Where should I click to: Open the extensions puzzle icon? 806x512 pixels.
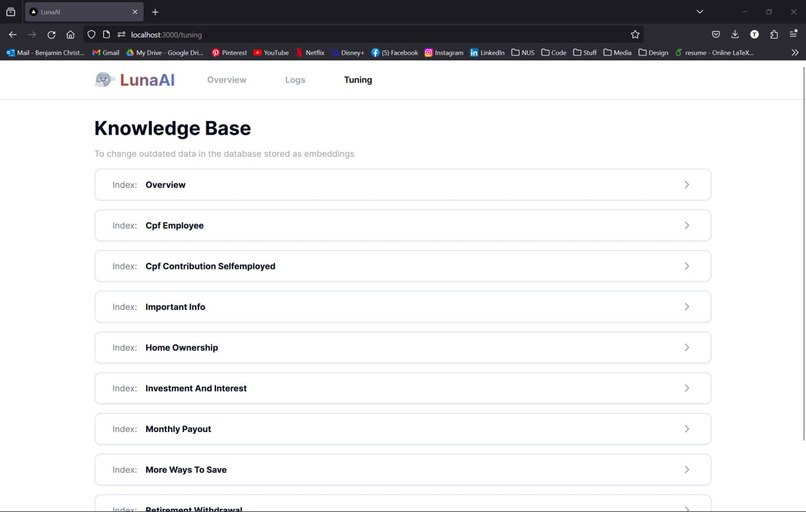tap(774, 34)
